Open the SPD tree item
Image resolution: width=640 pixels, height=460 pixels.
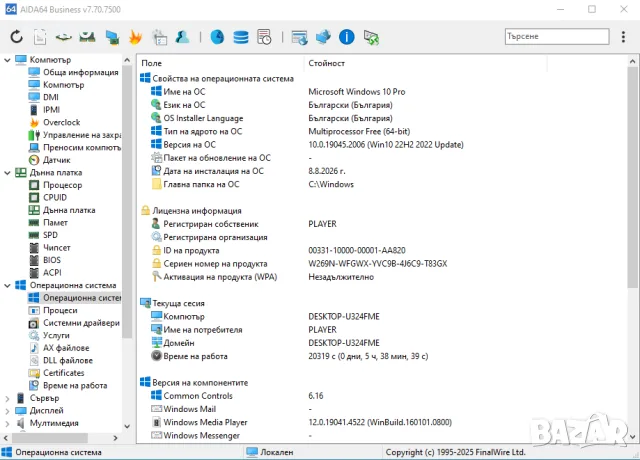[x=50, y=235]
